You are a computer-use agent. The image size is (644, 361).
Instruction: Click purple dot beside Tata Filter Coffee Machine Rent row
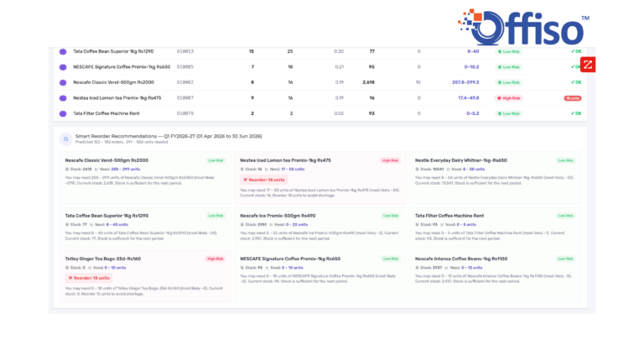tap(63, 113)
